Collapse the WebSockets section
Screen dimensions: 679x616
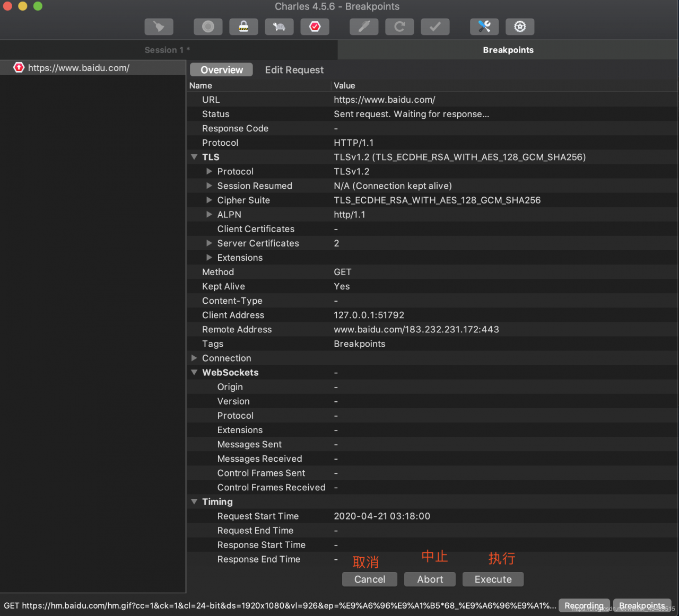coord(194,372)
